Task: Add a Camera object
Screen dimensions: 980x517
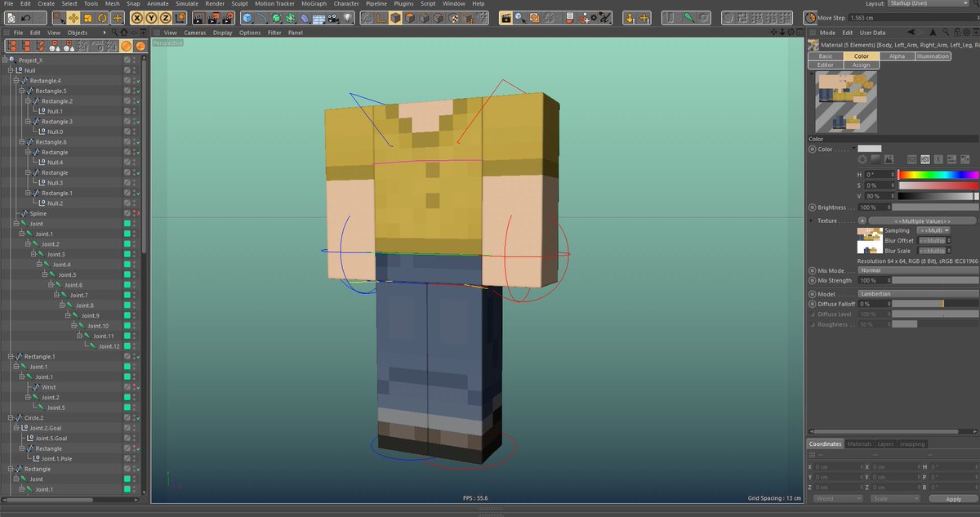Action: point(333,17)
